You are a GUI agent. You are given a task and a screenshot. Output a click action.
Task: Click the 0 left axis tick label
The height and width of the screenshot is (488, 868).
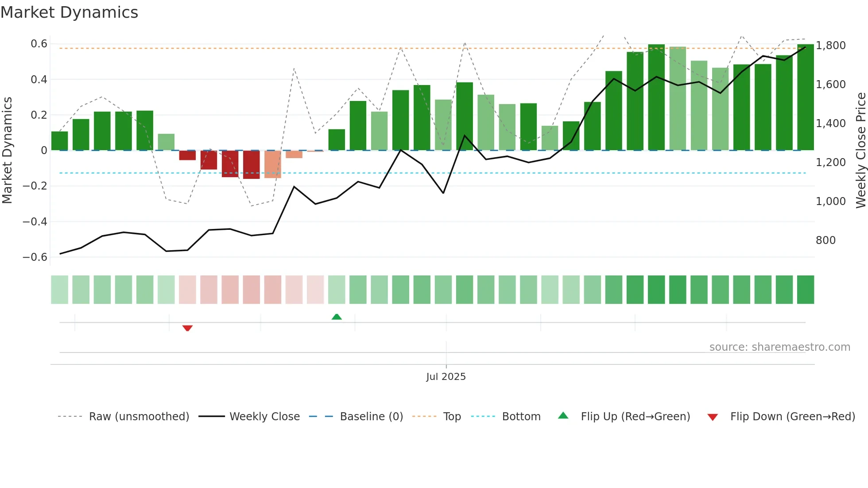(x=44, y=151)
